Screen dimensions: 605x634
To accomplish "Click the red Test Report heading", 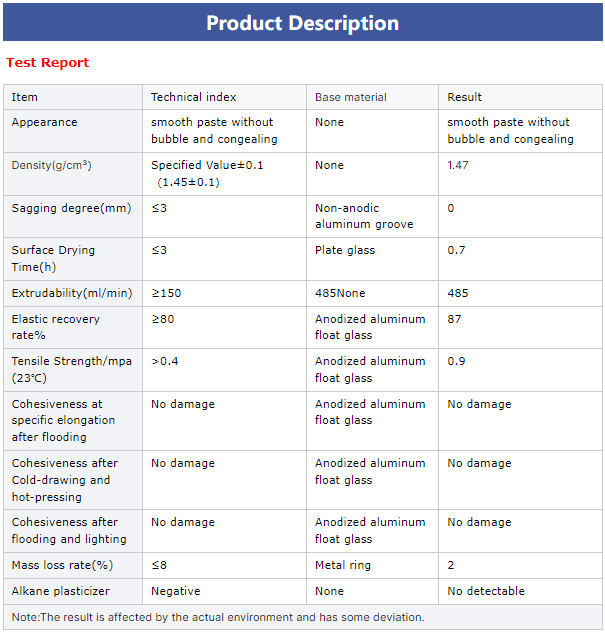I will click(x=47, y=63).
